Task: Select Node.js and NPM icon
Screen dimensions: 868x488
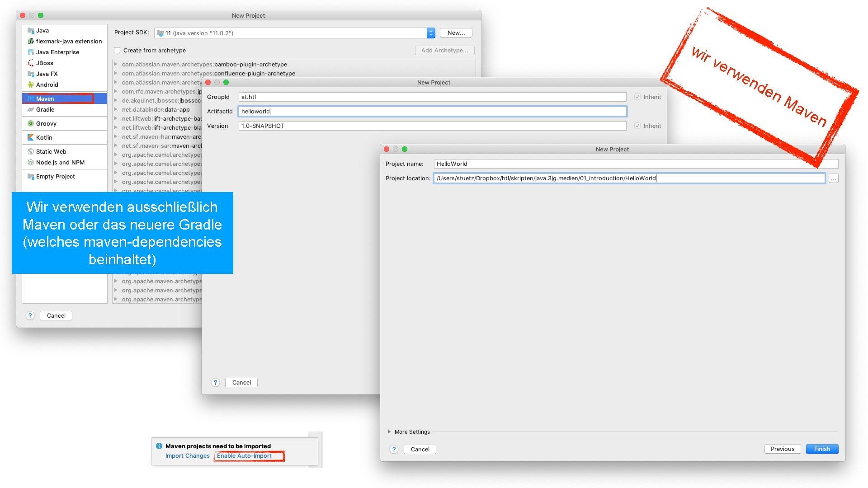Action: point(31,162)
